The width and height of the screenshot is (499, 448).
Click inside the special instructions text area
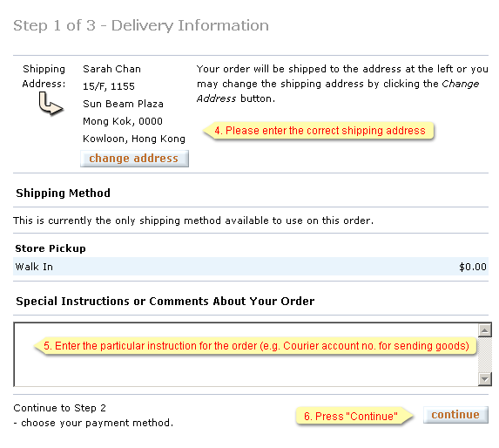[246, 370]
